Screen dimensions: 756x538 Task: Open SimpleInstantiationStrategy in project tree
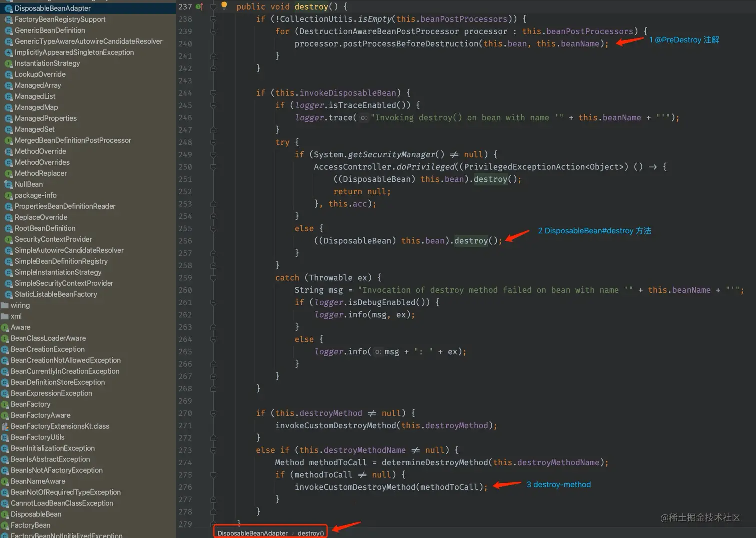click(x=58, y=272)
